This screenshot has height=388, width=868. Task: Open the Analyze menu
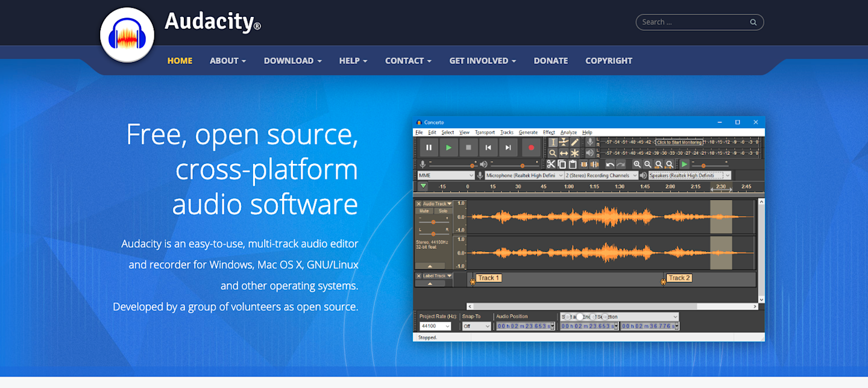(568, 132)
